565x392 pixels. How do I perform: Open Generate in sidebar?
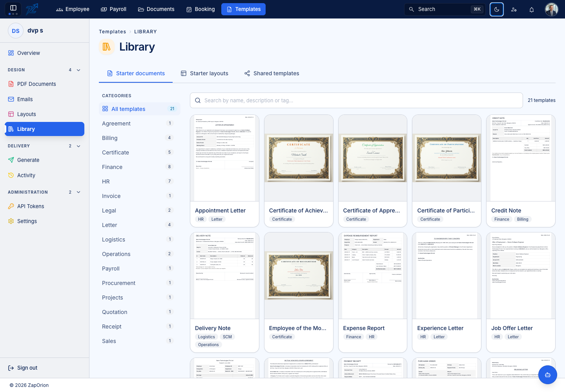pos(44,160)
